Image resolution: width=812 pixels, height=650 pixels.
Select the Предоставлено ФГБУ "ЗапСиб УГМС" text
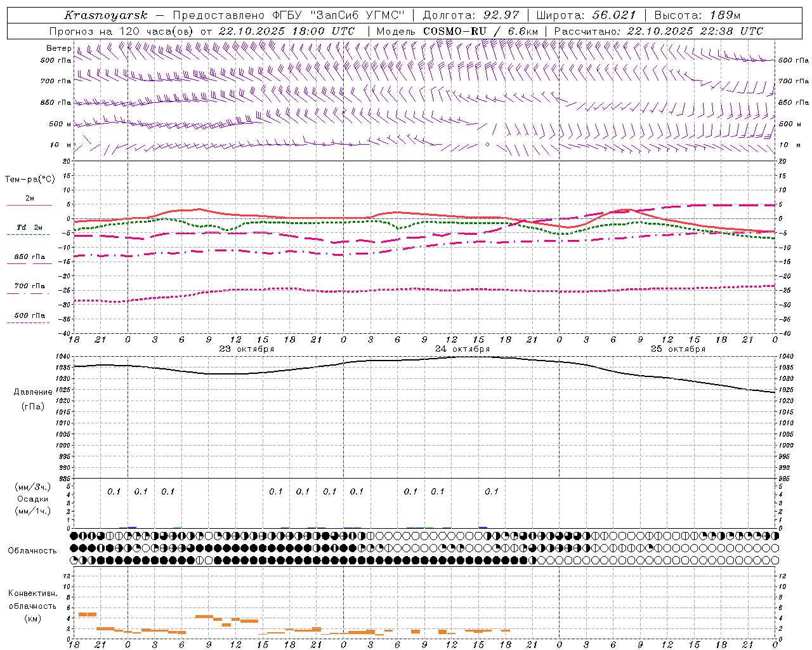pyautogui.click(x=289, y=15)
